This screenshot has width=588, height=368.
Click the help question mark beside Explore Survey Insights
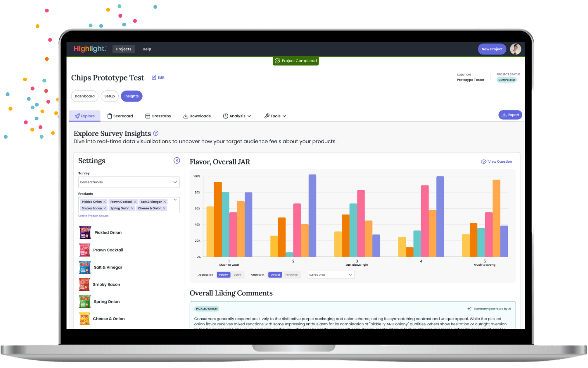pyautogui.click(x=156, y=133)
